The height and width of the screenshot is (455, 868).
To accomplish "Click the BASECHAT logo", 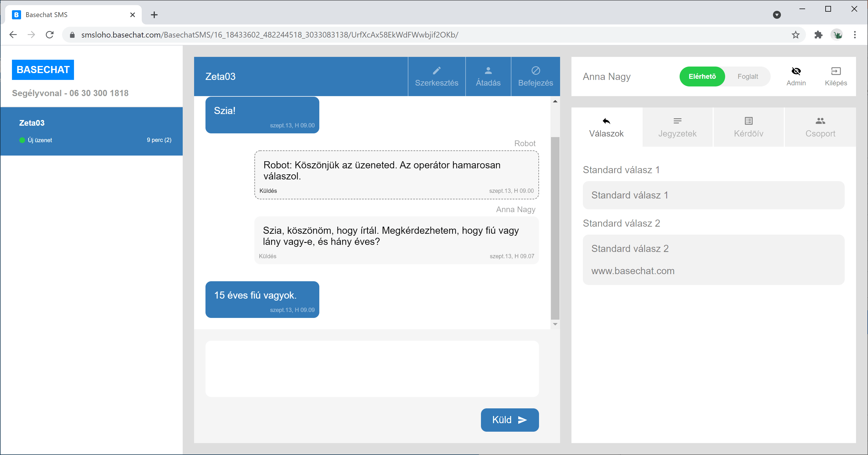I will 43,70.
